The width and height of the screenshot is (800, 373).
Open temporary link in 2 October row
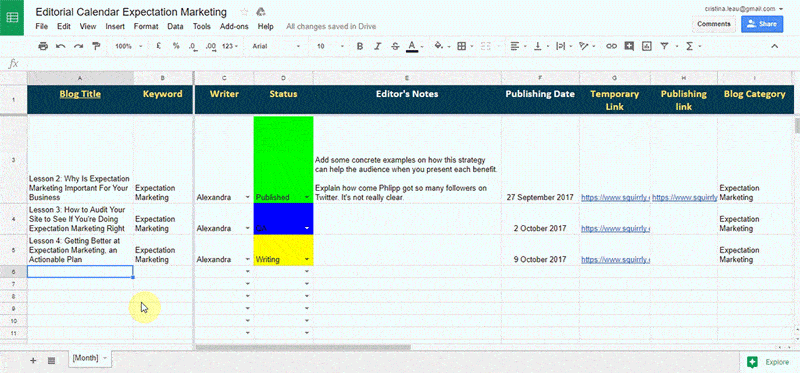[x=615, y=229]
